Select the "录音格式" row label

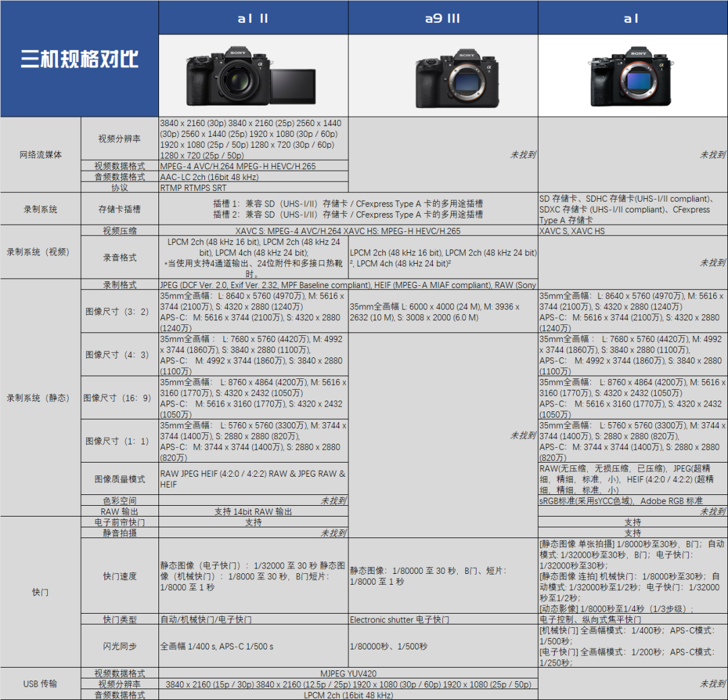click(120, 258)
